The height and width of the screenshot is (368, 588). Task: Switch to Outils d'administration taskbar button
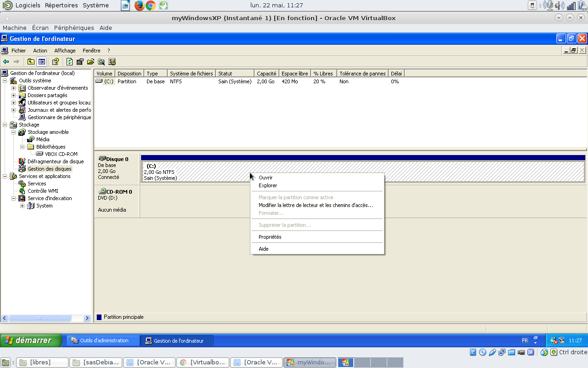103,341
